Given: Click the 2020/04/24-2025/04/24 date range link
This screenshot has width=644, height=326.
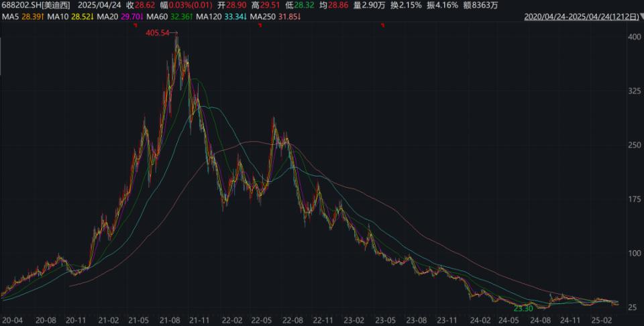Looking at the screenshot, I should point(582,17).
